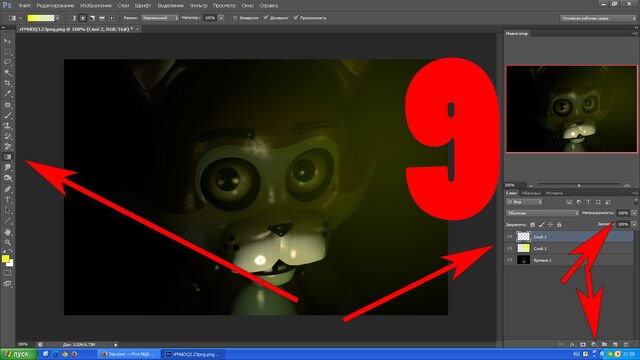
Task: Select the Move tool
Action: (x=7, y=41)
